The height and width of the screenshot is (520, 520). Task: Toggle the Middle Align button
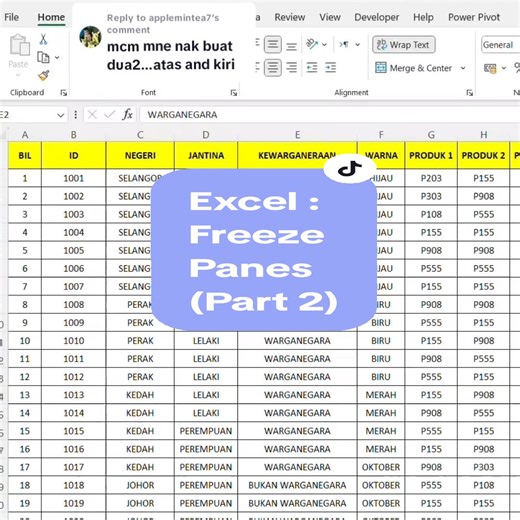coord(273,44)
